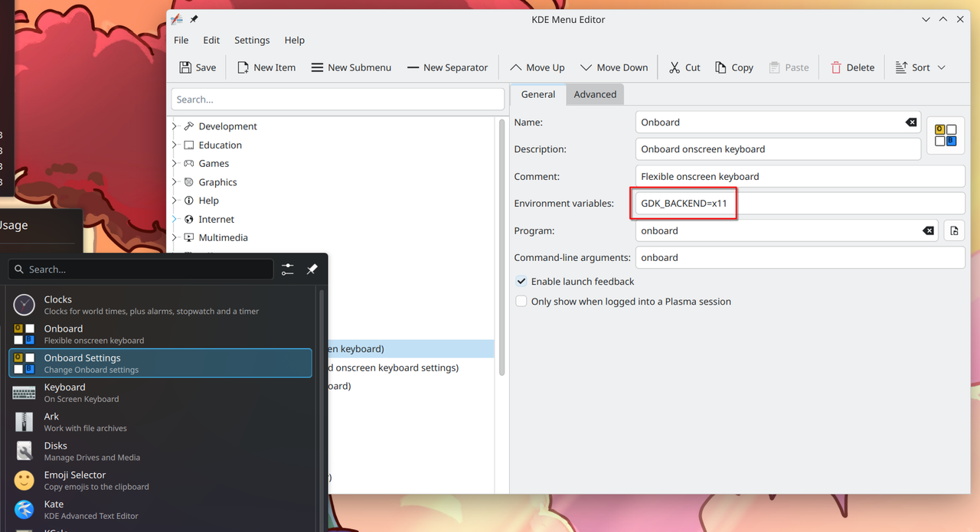Cut the selected menu entry
This screenshot has width=980, height=532.
pyautogui.click(x=684, y=67)
